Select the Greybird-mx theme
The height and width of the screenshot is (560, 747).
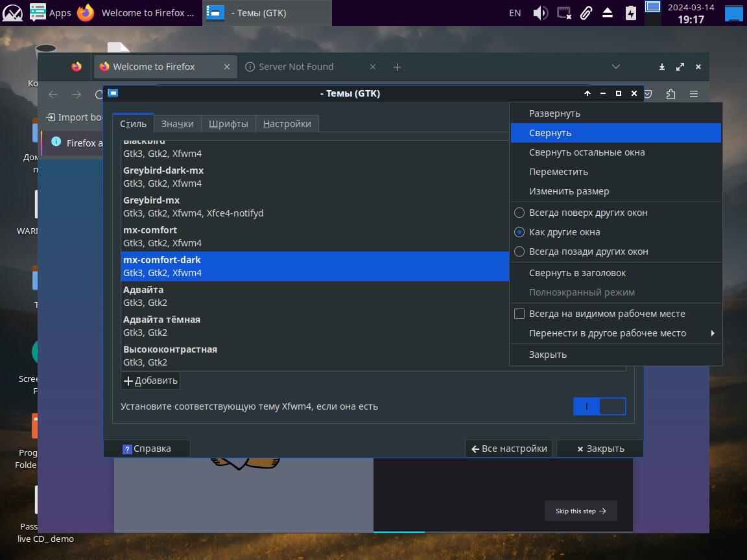[x=315, y=207]
